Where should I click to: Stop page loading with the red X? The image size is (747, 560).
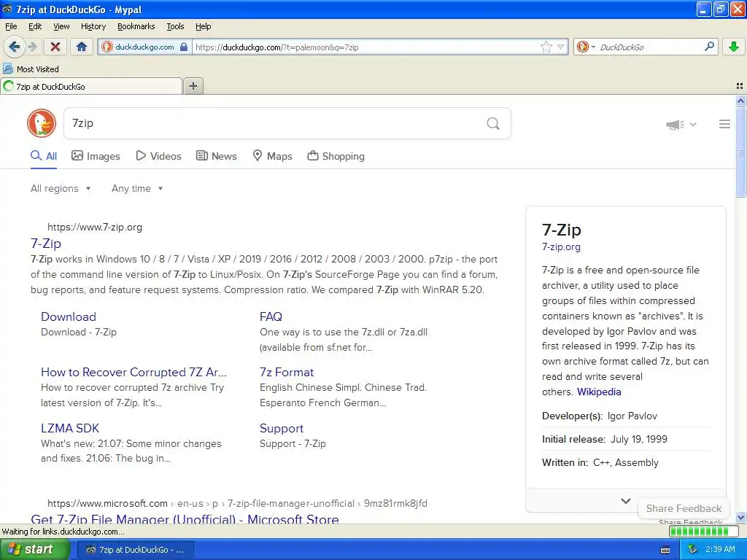pos(55,47)
